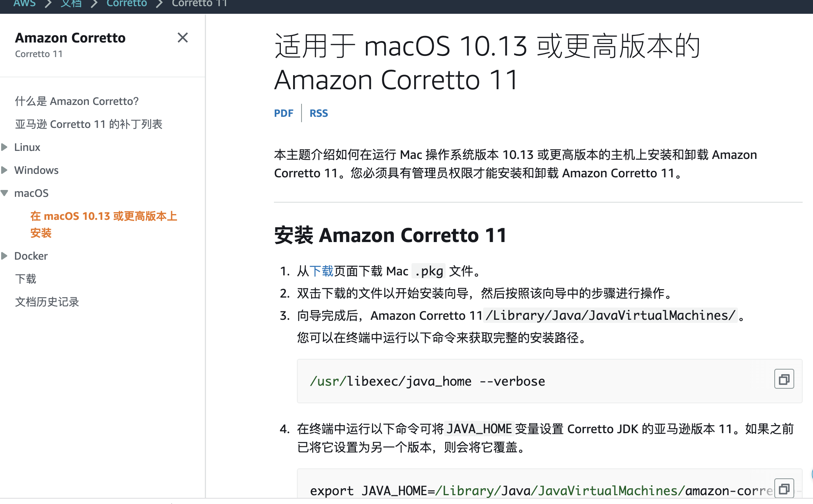Go to AWS breadcrumb link

tap(25, 3)
